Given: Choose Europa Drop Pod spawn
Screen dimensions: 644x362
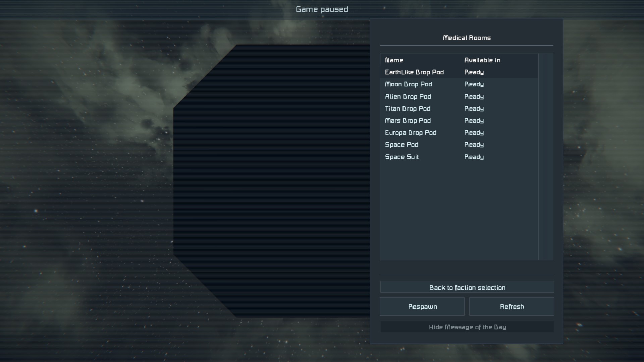Looking at the screenshot, I should point(411,133).
